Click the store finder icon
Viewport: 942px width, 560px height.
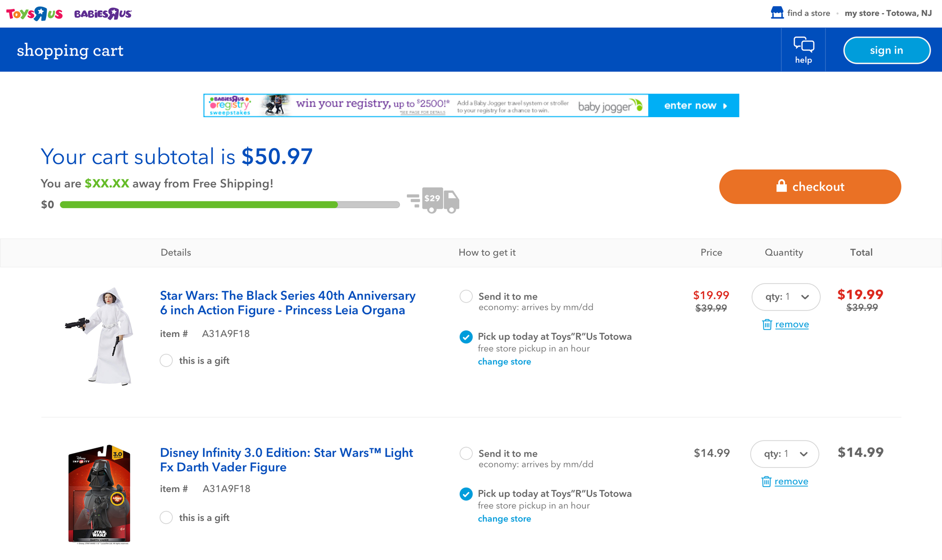777,12
